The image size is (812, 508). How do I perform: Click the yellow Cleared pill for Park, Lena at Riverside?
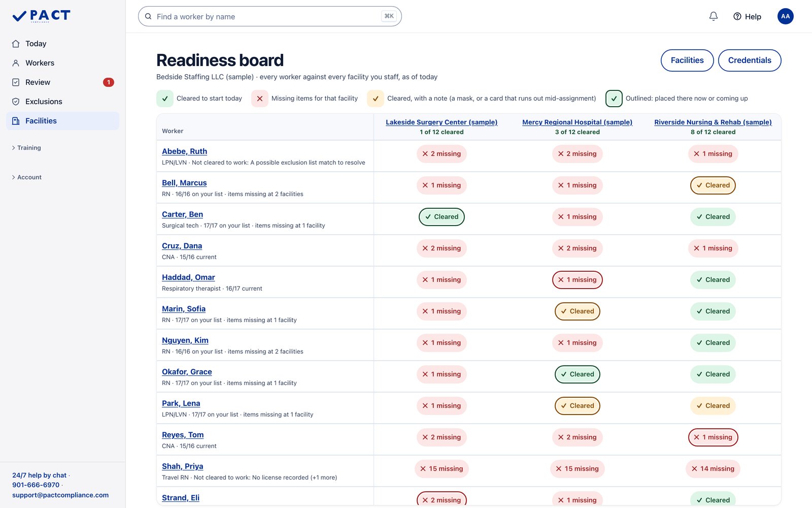coord(713,406)
